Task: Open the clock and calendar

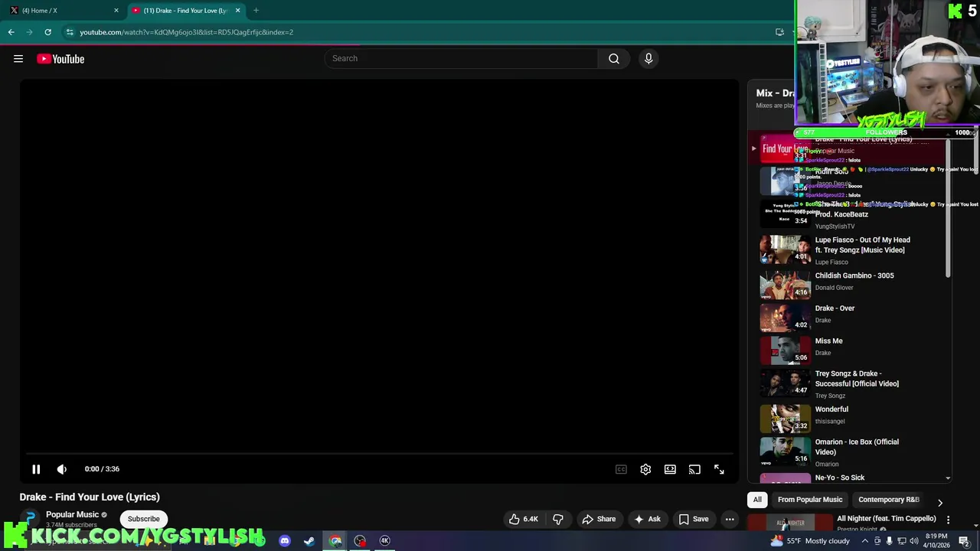Action: click(937, 541)
